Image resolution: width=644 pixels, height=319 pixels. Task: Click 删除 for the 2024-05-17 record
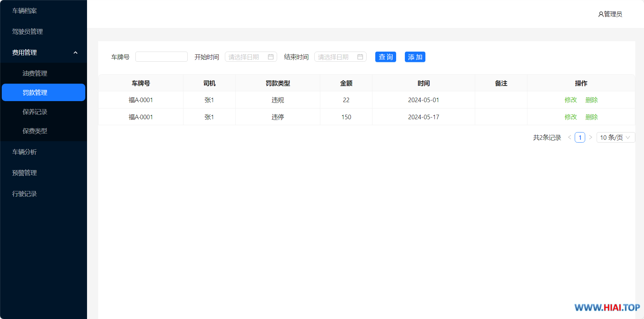pyautogui.click(x=592, y=117)
